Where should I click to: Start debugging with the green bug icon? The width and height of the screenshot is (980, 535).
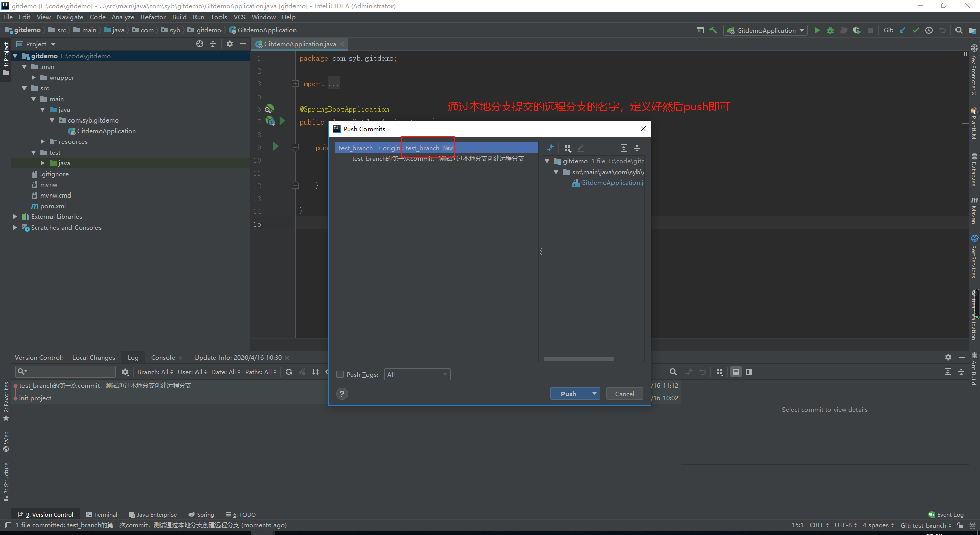click(830, 30)
